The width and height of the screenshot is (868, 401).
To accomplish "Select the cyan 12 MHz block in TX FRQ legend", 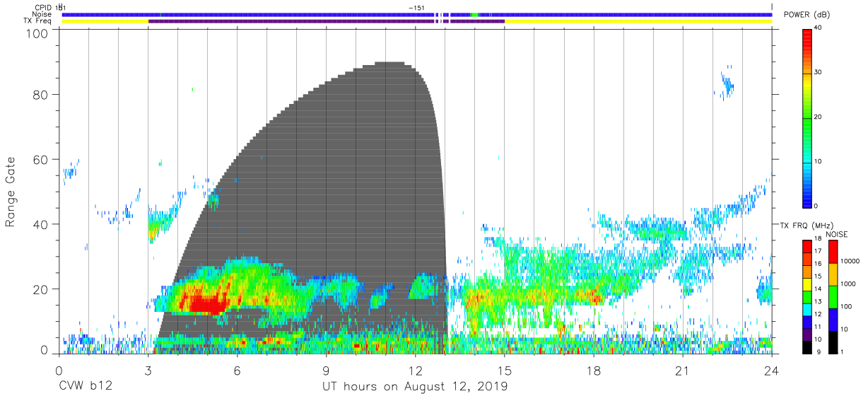I will (807, 310).
